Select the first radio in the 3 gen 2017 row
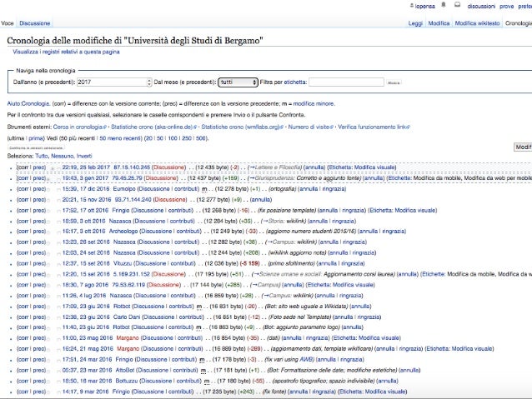The height and width of the screenshot is (399, 532). [48, 178]
